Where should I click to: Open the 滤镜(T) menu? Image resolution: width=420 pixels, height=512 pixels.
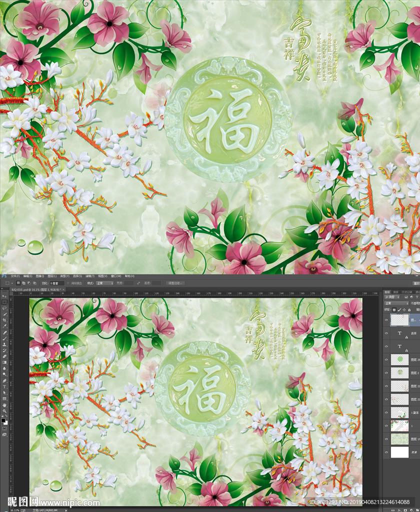click(x=90, y=276)
